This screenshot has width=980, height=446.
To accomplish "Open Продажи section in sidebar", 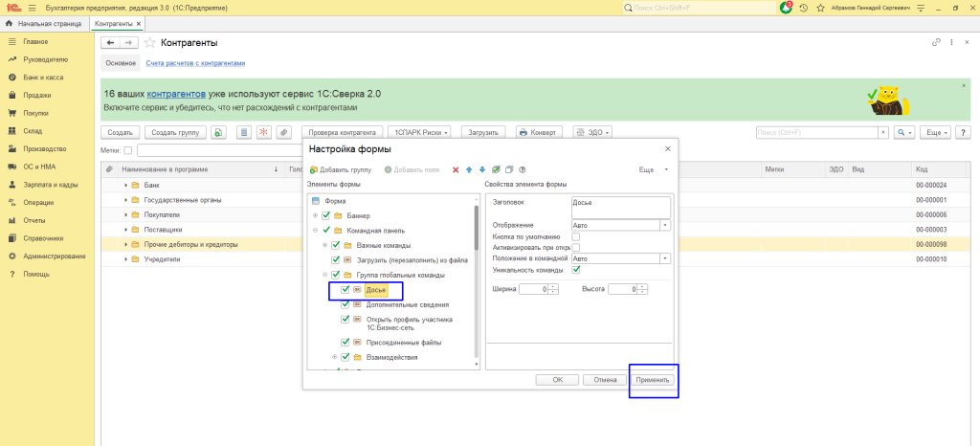I will (36, 95).
